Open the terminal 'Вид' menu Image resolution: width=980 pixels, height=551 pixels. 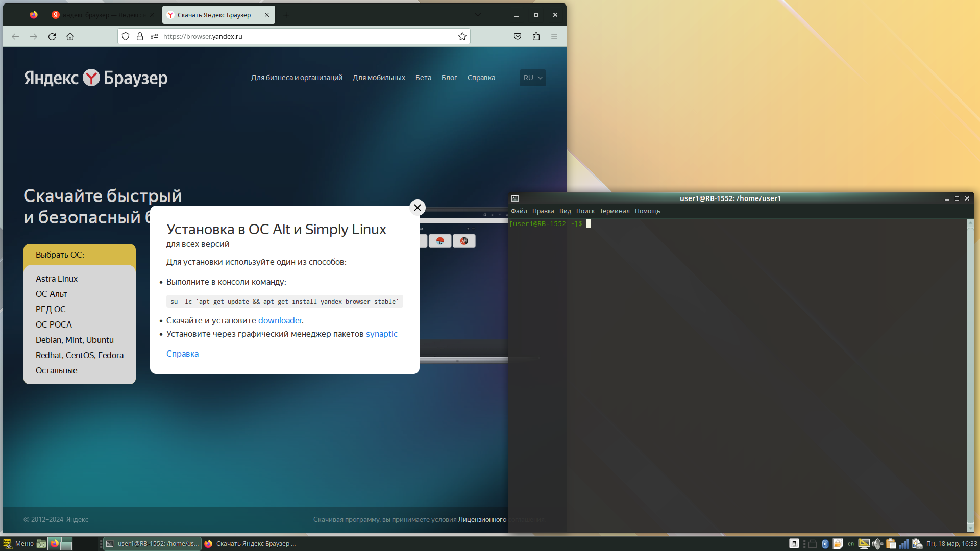(x=565, y=211)
